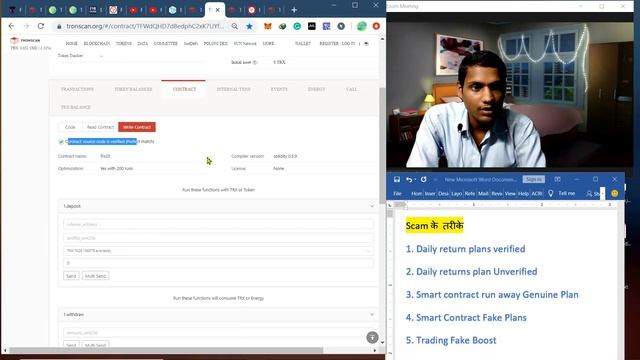Open the TRX BALANCE tab
The width and height of the screenshot is (640, 360).
(76, 107)
